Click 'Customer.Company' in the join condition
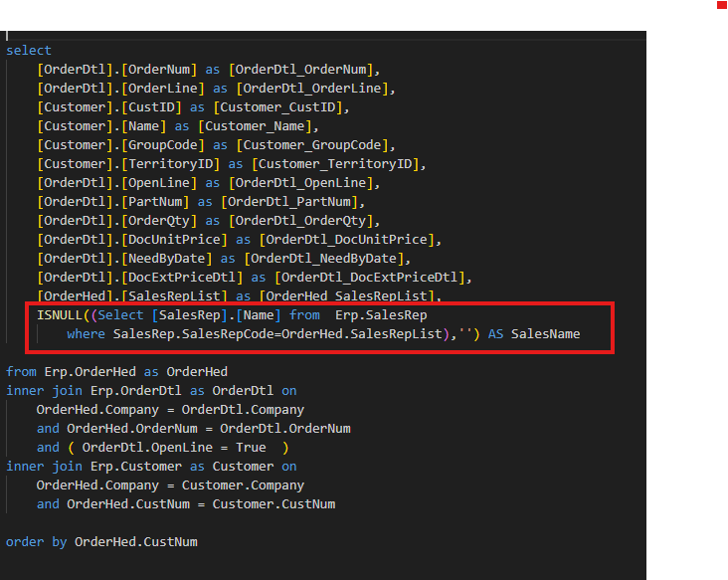The width and height of the screenshot is (728, 580). [243, 485]
